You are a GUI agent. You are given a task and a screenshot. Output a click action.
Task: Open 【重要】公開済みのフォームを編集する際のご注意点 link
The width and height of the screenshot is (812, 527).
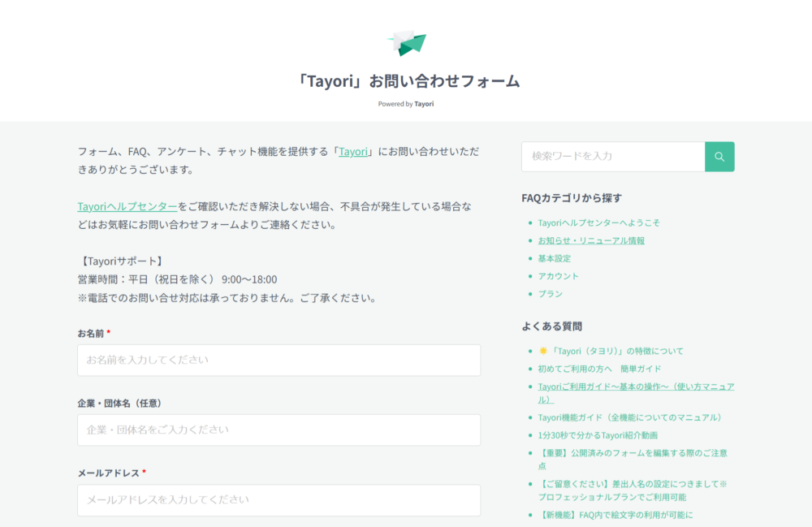coord(633,459)
